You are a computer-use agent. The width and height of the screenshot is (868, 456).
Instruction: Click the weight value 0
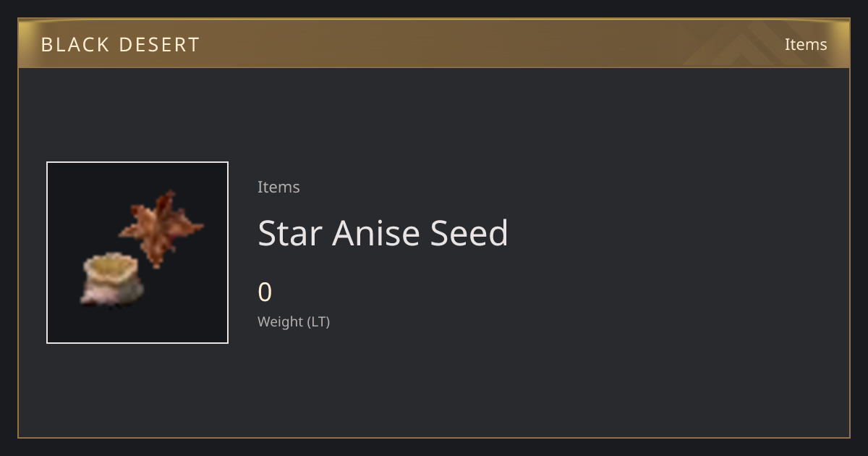click(x=265, y=292)
